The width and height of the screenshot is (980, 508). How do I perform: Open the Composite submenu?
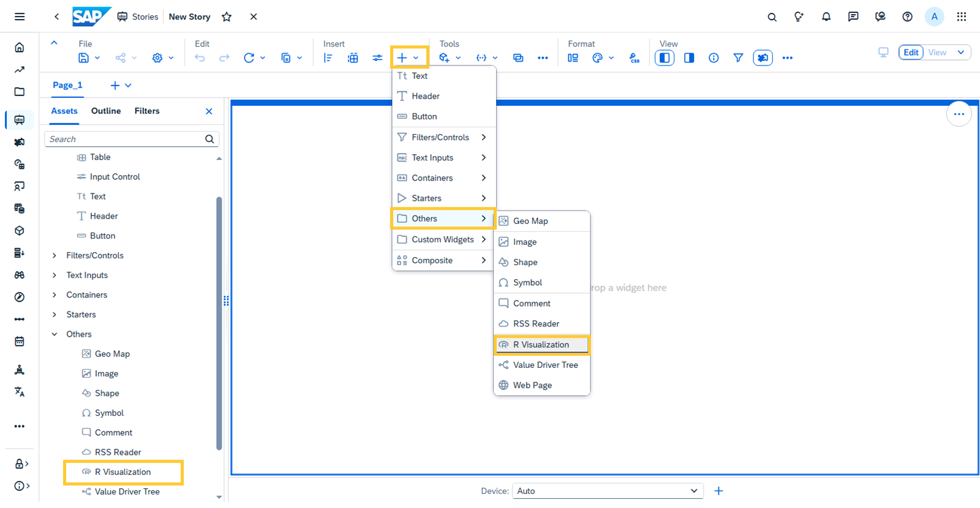(443, 260)
